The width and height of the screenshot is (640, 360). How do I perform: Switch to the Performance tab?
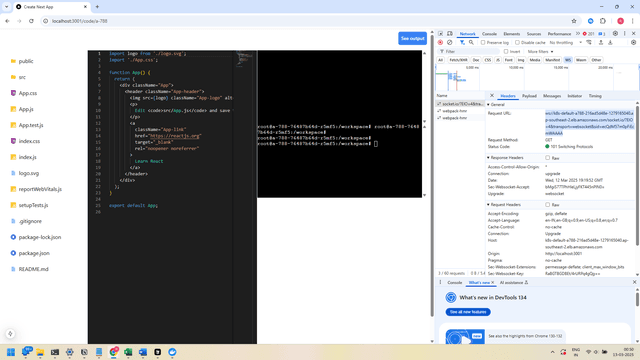coord(559,34)
